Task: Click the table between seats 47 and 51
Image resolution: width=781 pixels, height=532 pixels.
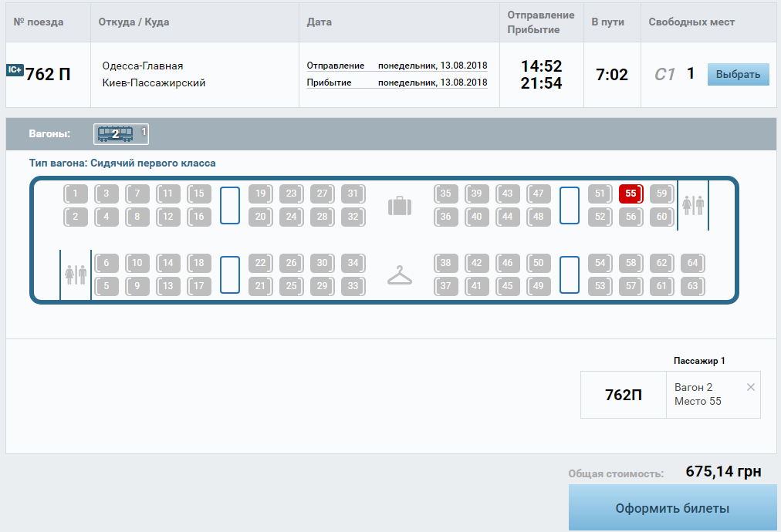Action: (570, 205)
